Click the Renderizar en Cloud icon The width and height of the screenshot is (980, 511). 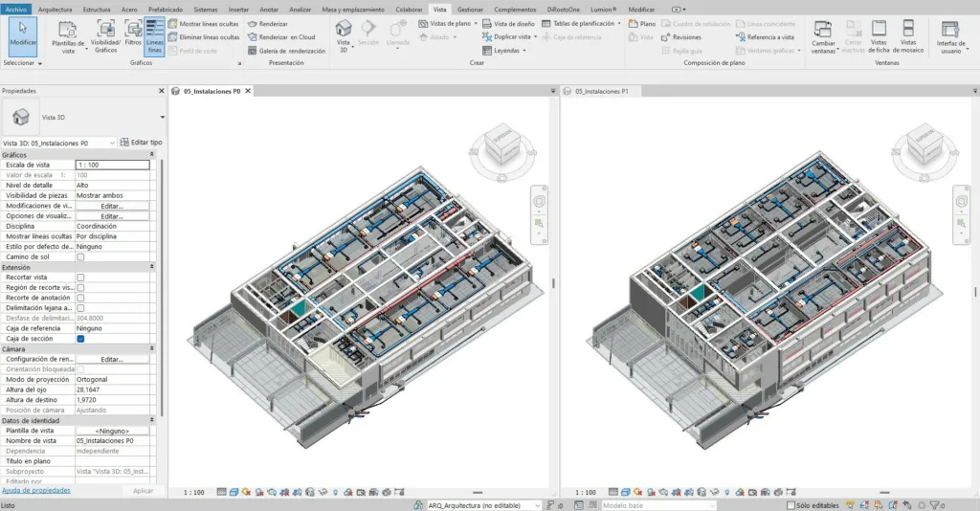252,36
